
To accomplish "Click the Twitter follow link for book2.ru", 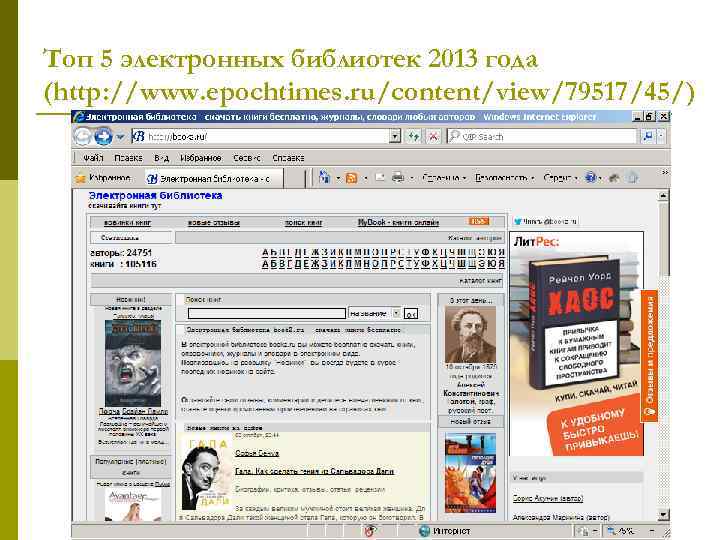I will (x=545, y=221).
